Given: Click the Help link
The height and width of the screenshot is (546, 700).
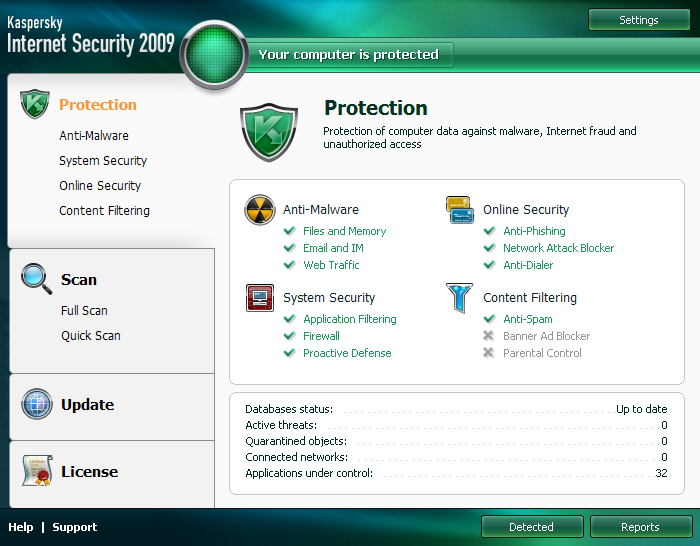Looking at the screenshot, I should [x=21, y=527].
